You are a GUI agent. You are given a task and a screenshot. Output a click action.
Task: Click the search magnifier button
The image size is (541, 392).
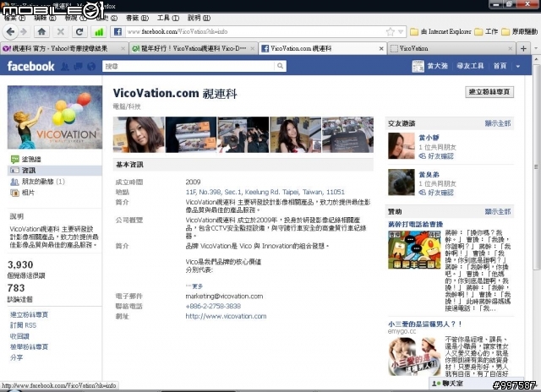pyautogui.click(x=280, y=66)
